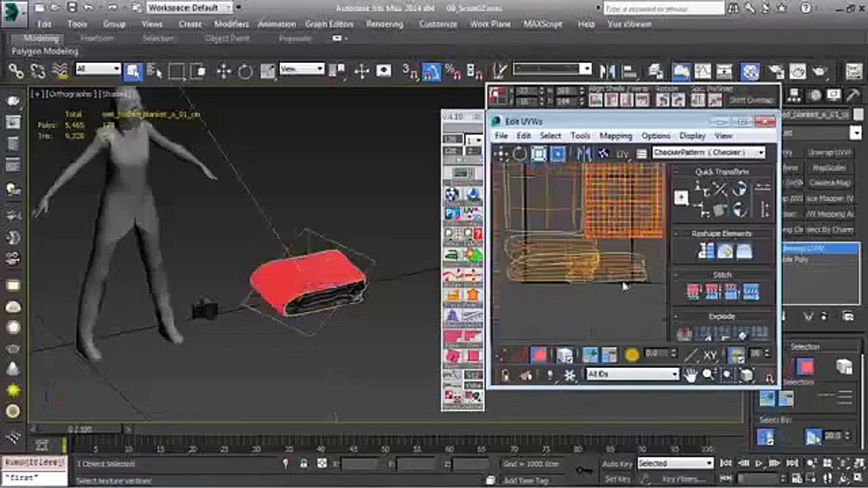Enable Polygon sub-object mode in Edit UVWs

tap(538, 354)
